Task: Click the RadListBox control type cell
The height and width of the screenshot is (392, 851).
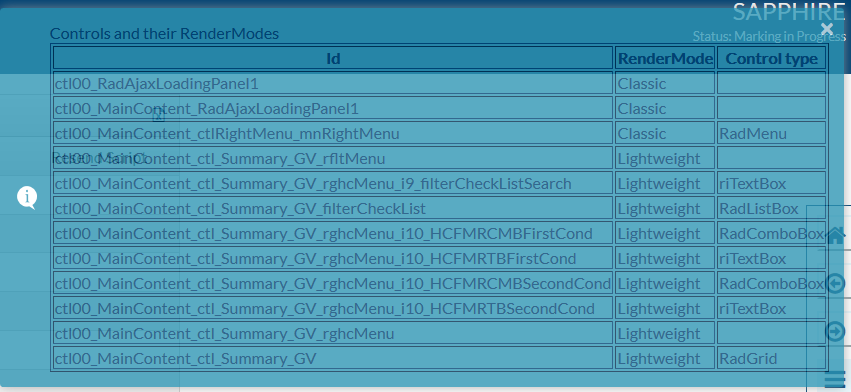Action: tap(771, 208)
